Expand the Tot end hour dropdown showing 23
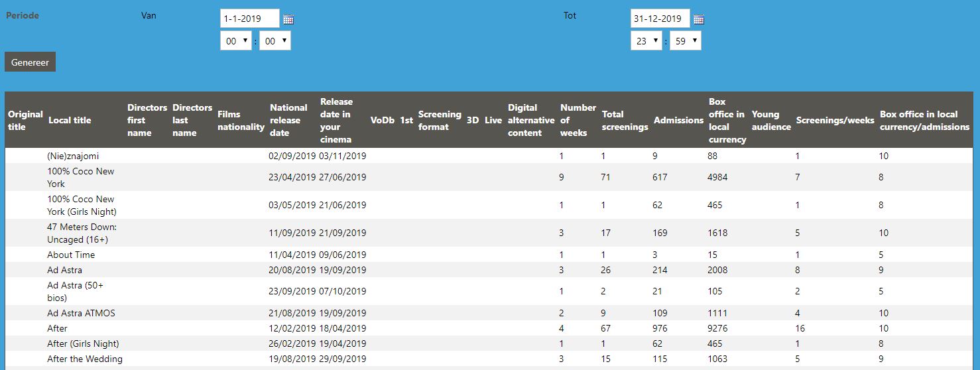This screenshot has width=980, height=370. click(646, 40)
